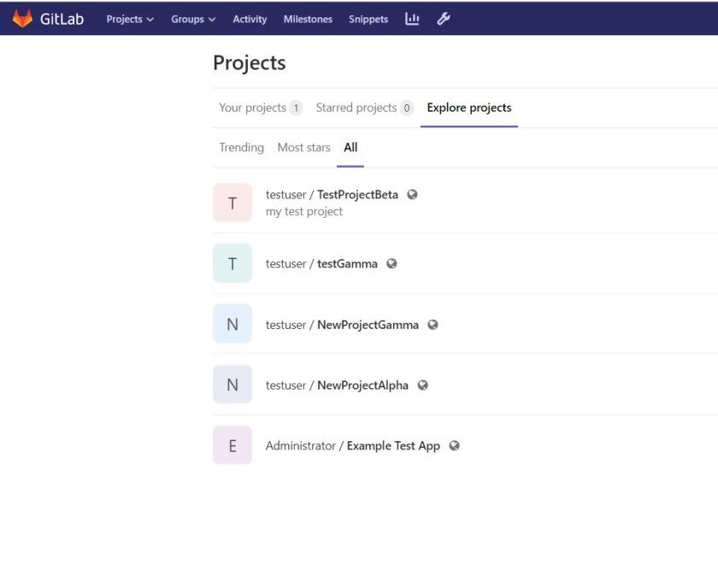Screen dimensions: 718x588
Task: Open the Milestones page
Action: point(308,18)
